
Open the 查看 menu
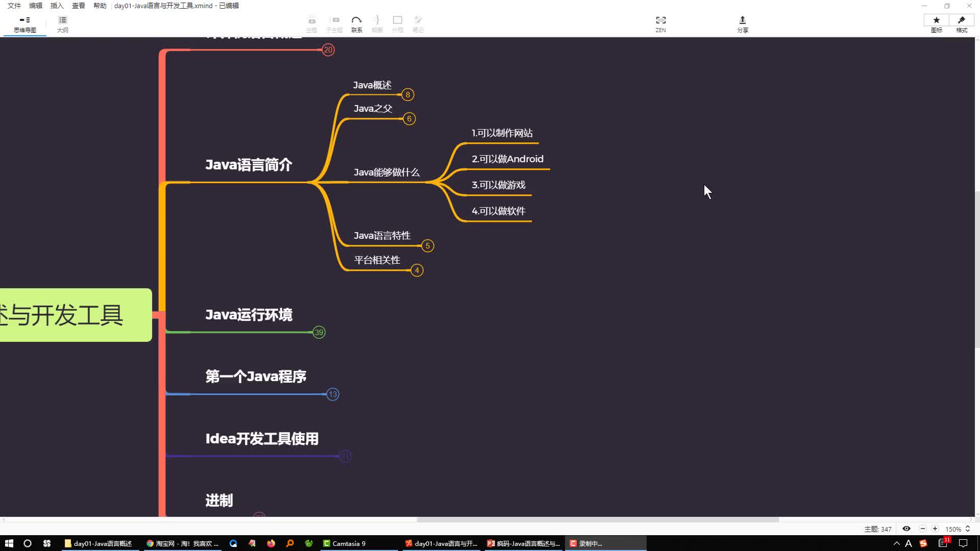(x=79, y=6)
